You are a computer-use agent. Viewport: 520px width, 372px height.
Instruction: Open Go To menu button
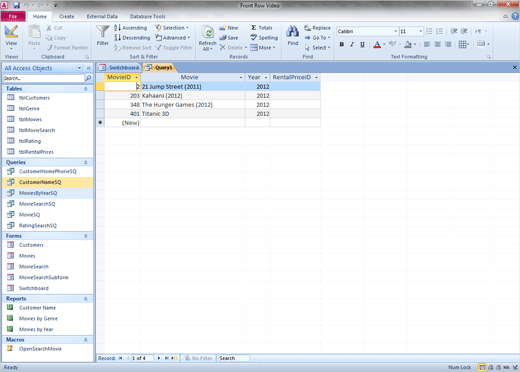[x=317, y=38]
